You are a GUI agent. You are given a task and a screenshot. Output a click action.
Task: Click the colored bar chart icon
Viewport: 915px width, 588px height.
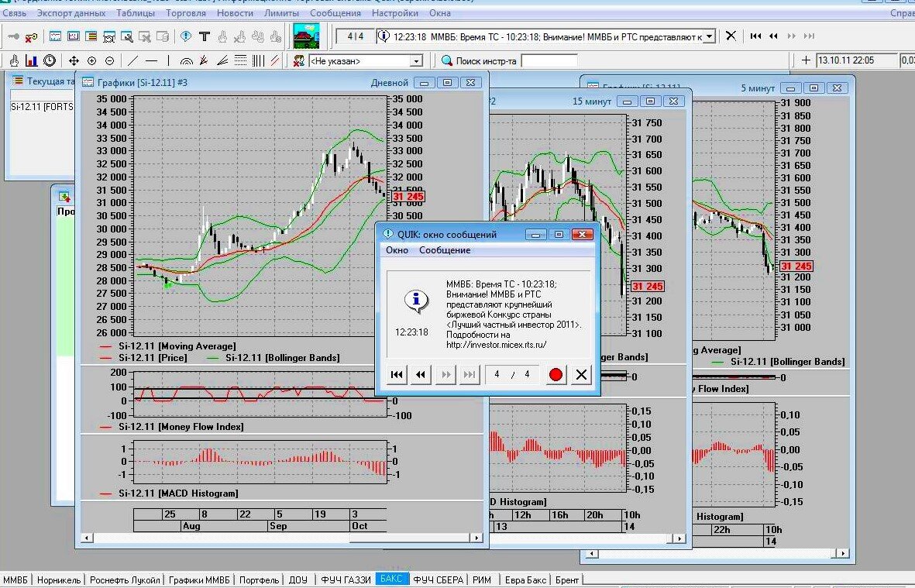pos(32,60)
